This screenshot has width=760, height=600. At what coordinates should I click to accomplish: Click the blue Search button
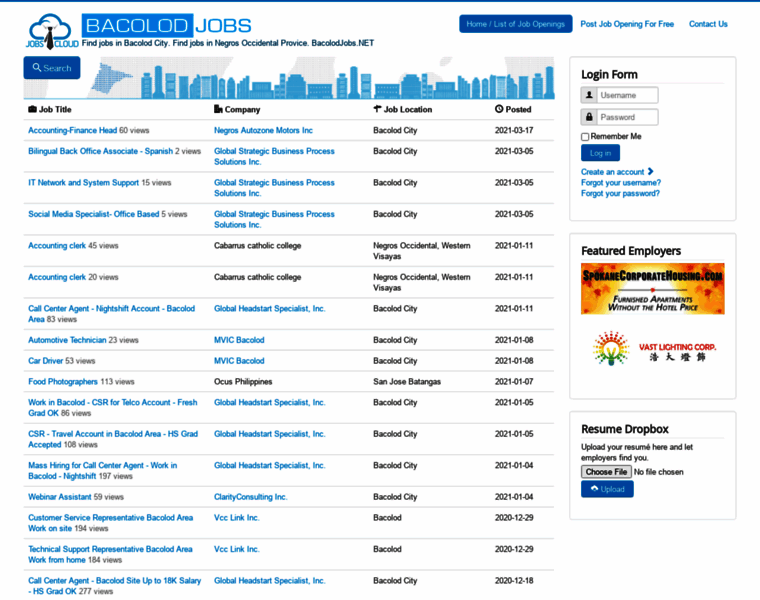pyautogui.click(x=52, y=68)
